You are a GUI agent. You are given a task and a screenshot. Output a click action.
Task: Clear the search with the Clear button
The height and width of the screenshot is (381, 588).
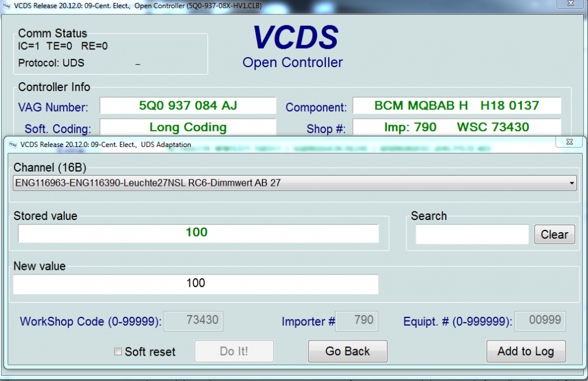pos(554,235)
